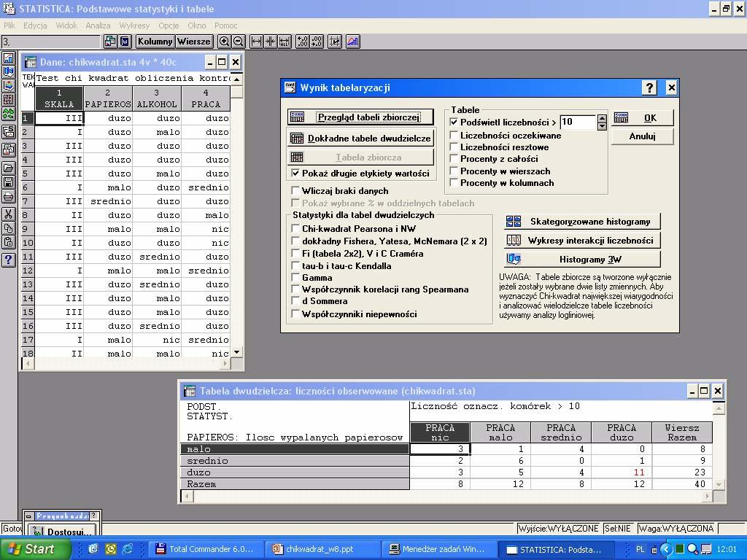Open the green icon graphs sidebar button
This screenshot has width=747, height=560.
click(9, 114)
